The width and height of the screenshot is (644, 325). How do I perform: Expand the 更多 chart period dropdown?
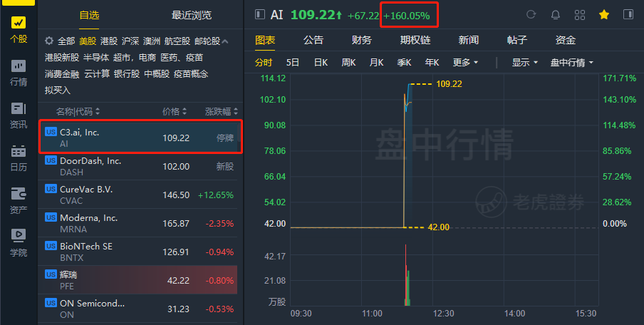tap(465, 63)
